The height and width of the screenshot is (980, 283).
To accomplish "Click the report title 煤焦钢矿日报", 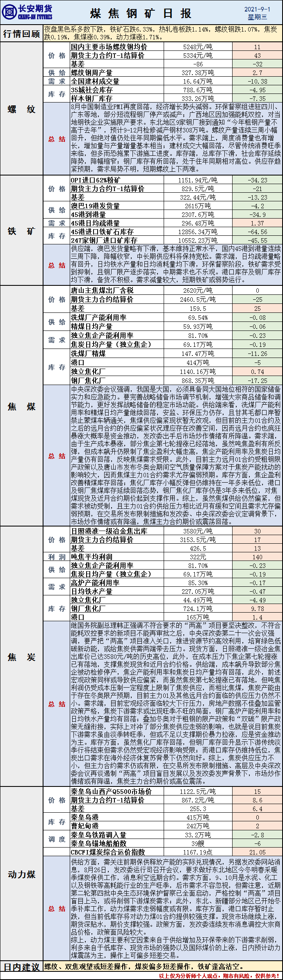I will tap(141, 13).
